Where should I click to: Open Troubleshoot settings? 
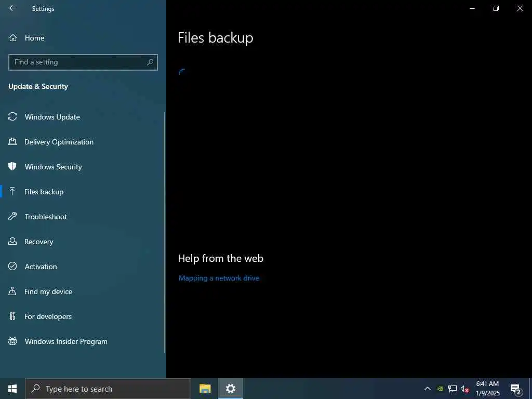pos(83,217)
